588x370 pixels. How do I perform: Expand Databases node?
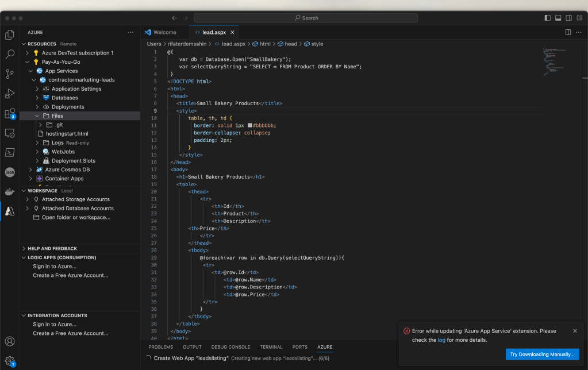(x=37, y=98)
